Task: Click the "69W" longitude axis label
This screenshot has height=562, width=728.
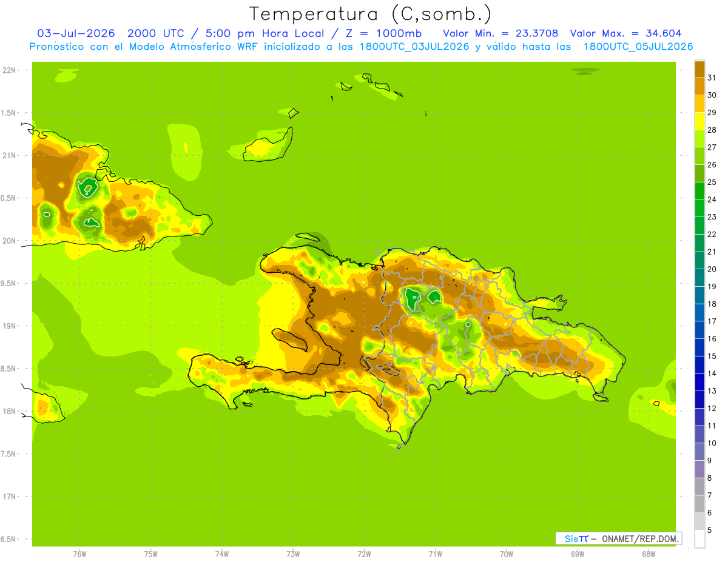Action: [x=578, y=554]
